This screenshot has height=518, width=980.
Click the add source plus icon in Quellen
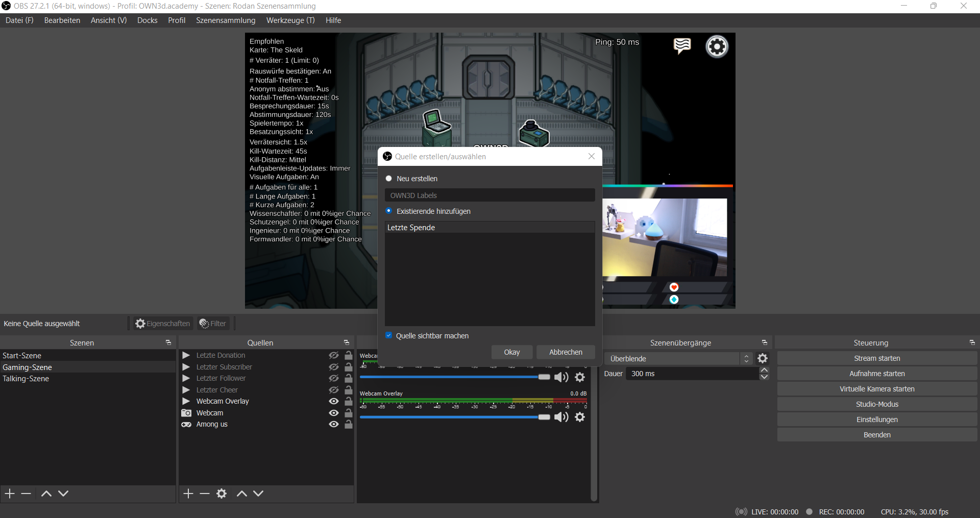188,494
